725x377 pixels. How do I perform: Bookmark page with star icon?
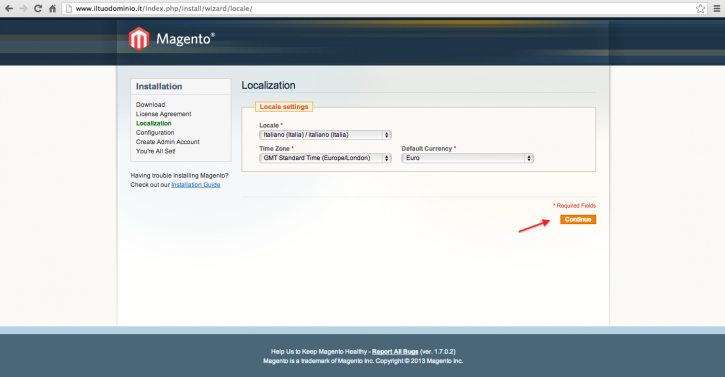700,8
